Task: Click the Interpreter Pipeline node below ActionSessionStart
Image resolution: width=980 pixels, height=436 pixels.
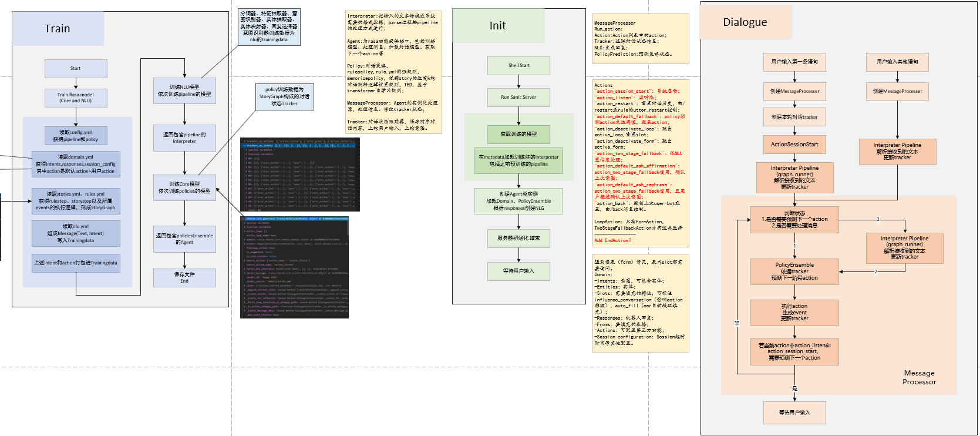Action: [794, 177]
